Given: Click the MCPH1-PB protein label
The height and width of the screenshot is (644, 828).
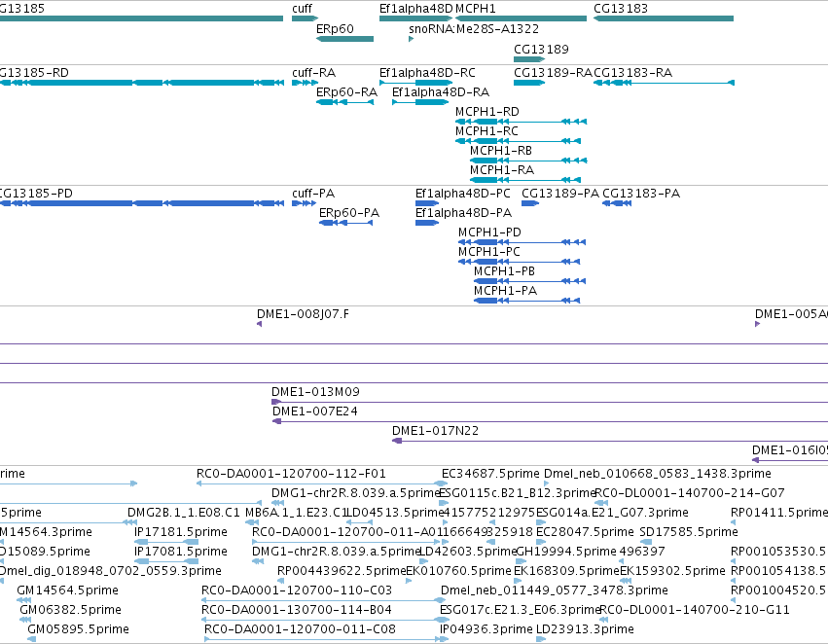Looking at the screenshot, I should pos(504,271).
